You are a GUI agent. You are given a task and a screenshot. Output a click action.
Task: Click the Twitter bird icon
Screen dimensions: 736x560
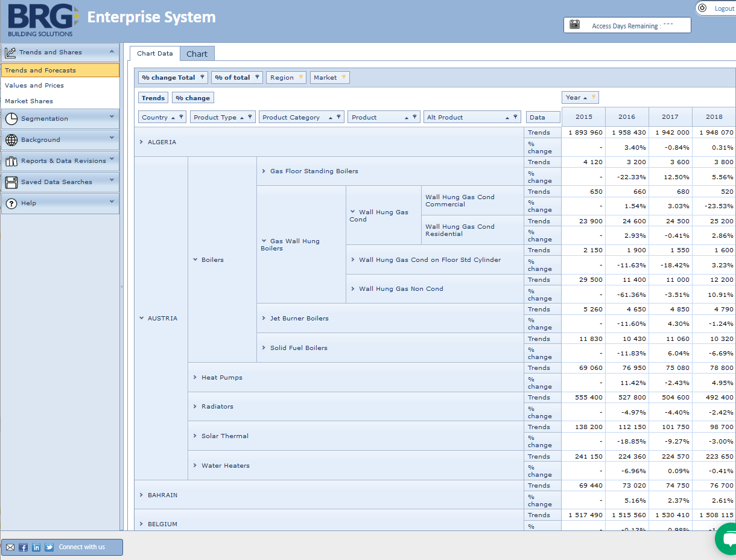click(x=49, y=547)
